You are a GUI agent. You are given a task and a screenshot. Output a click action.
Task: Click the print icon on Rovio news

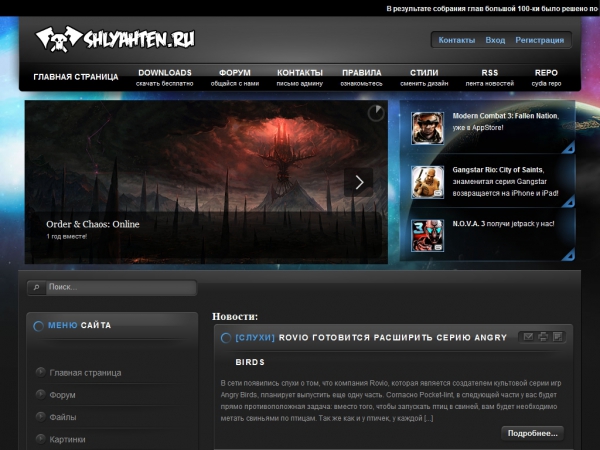point(543,337)
